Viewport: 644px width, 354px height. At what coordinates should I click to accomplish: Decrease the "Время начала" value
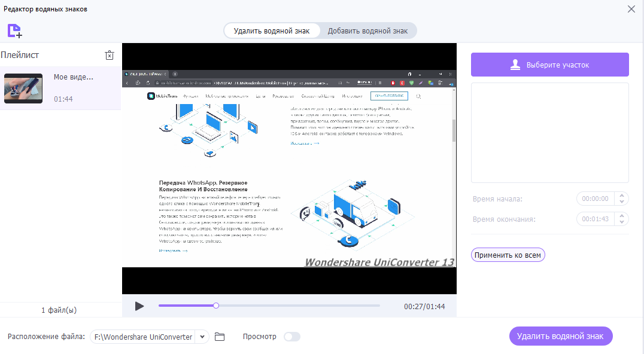[x=622, y=202]
